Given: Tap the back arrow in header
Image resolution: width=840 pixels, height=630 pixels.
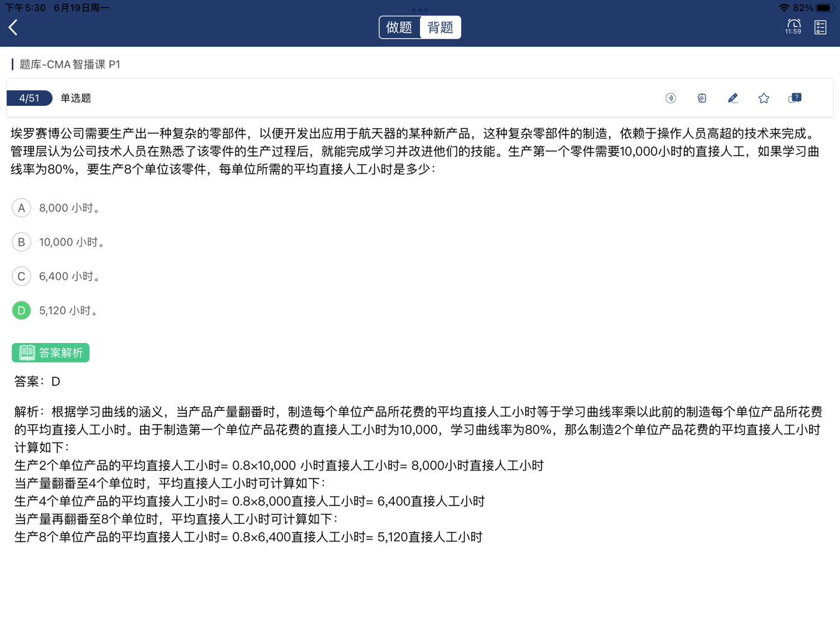Looking at the screenshot, I should coord(13,27).
